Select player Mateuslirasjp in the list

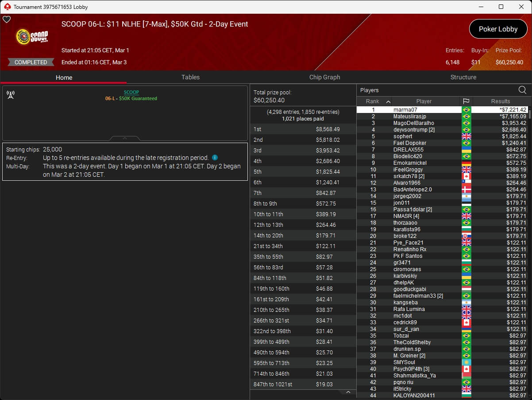409,117
